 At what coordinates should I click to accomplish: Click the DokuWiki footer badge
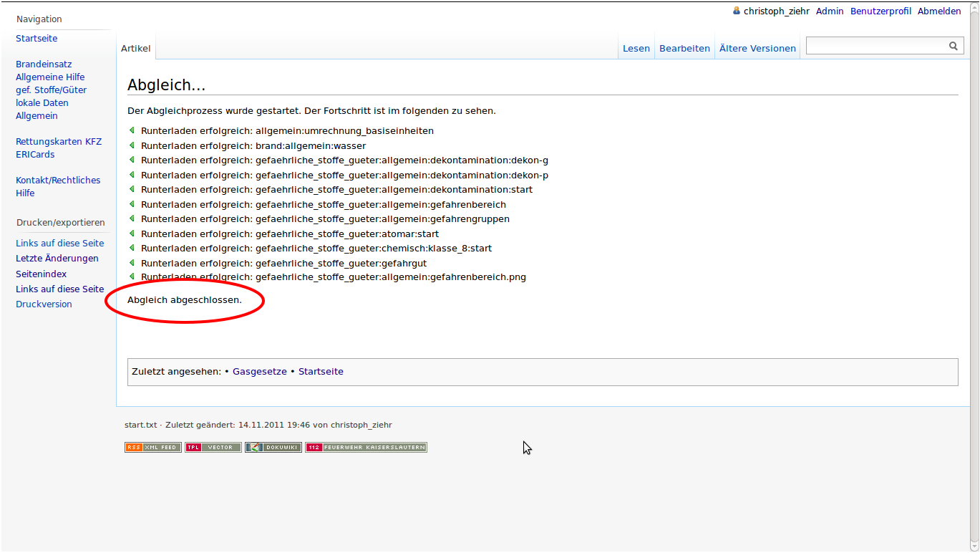tap(273, 447)
